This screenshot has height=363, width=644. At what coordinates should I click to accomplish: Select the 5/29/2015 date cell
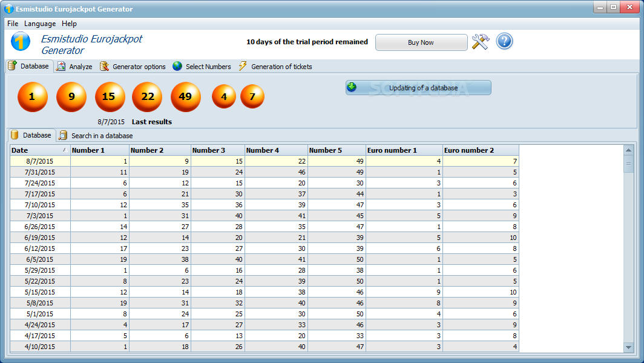tap(40, 270)
